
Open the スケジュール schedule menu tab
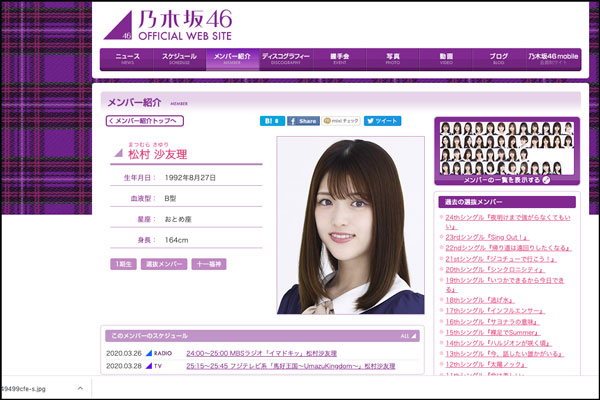pyautogui.click(x=179, y=59)
